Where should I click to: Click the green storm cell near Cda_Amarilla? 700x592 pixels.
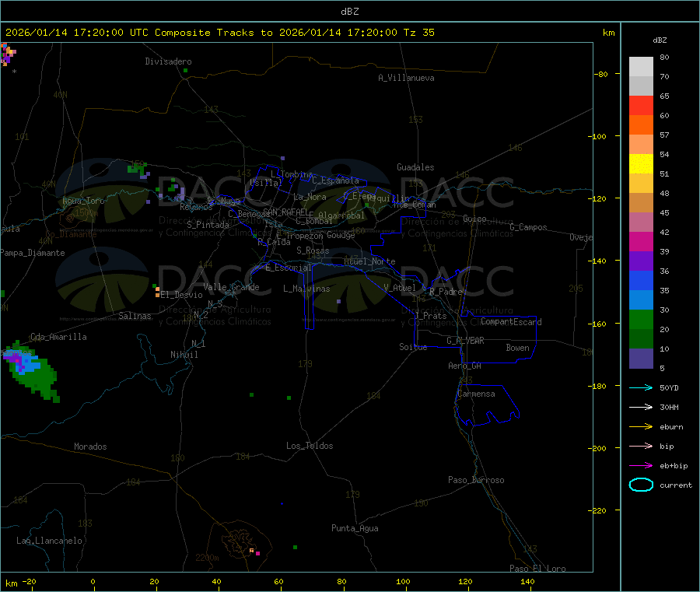(31, 371)
